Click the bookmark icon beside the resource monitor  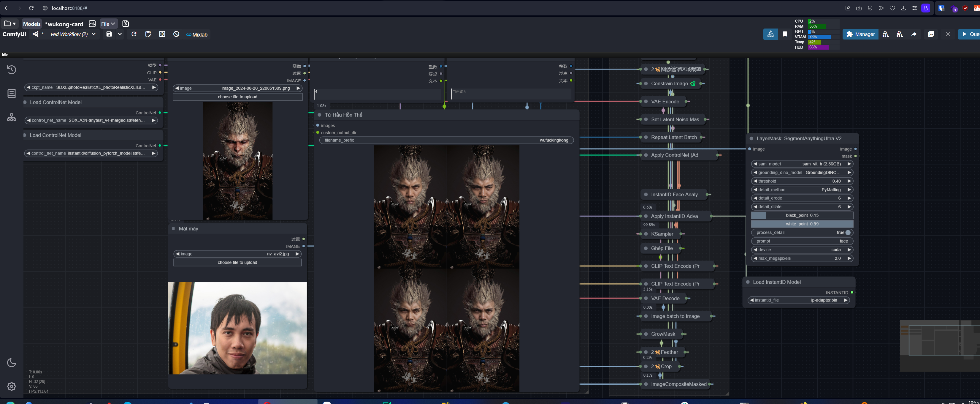[x=785, y=34]
